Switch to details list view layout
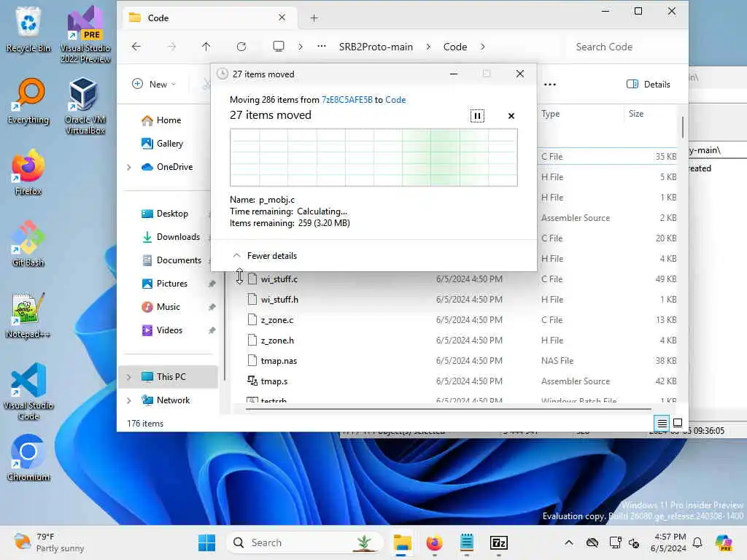The width and height of the screenshot is (747, 560). [x=662, y=423]
